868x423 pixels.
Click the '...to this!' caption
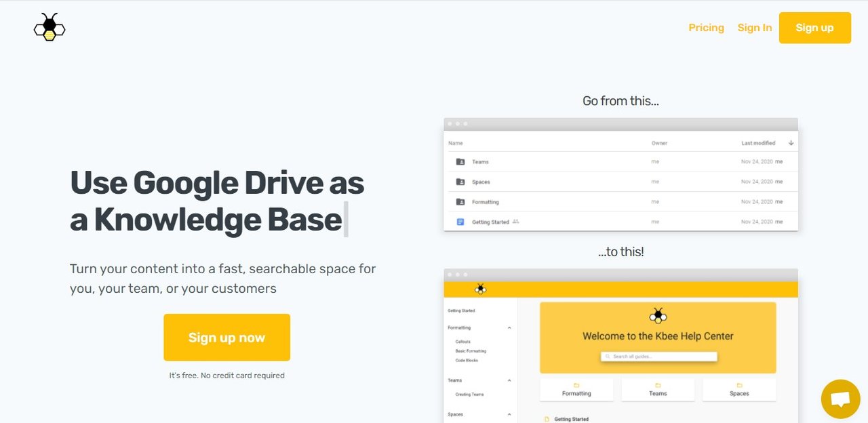pos(620,251)
